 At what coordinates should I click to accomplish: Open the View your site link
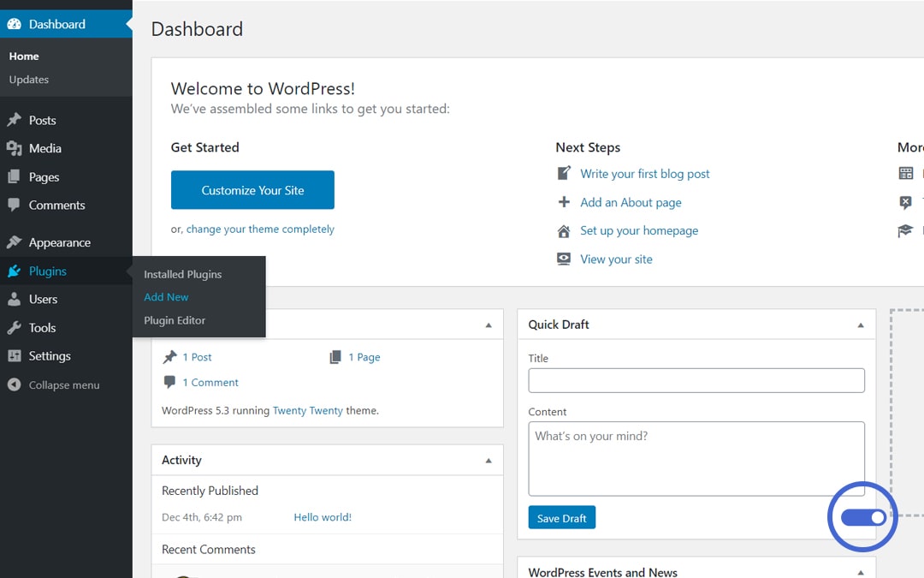616,259
